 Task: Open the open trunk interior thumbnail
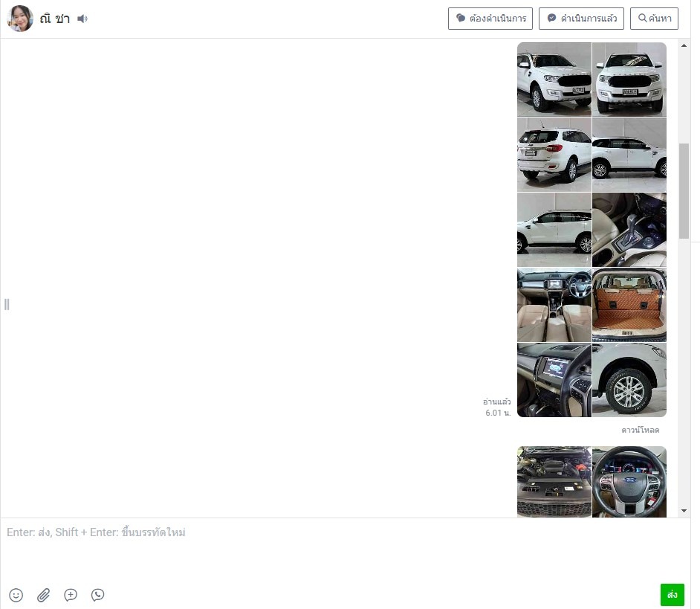point(629,305)
